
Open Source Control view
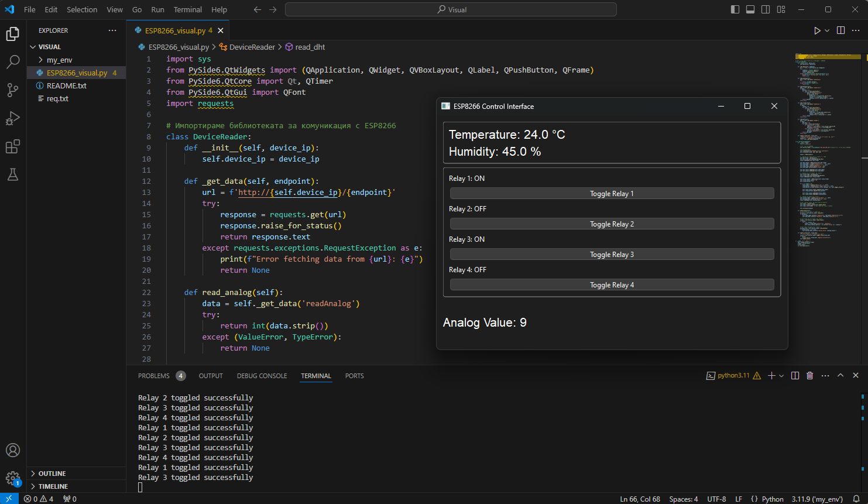point(13,90)
